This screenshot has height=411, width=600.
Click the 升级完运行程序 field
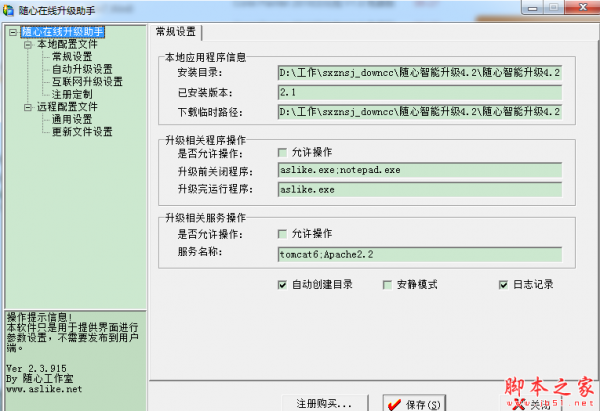(x=420, y=190)
